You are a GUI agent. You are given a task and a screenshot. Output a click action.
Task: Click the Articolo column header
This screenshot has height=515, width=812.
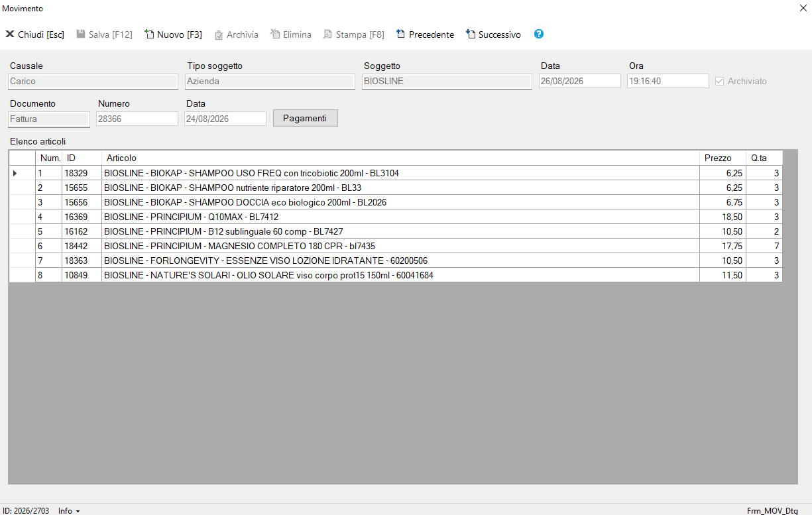tap(401, 158)
